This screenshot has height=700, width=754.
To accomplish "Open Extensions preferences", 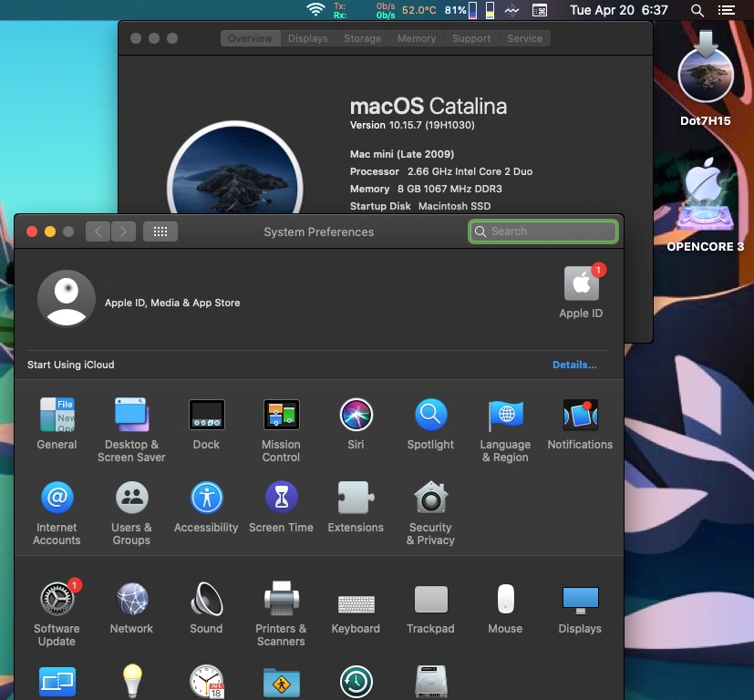I will (x=356, y=497).
